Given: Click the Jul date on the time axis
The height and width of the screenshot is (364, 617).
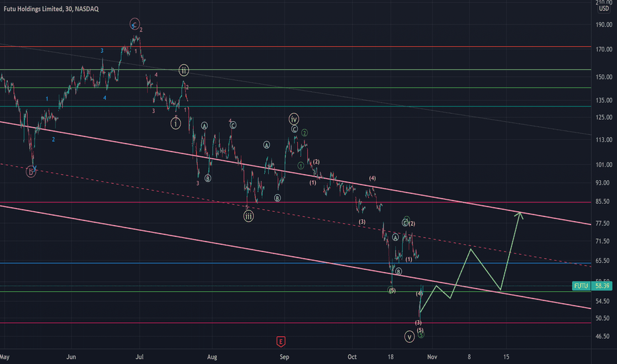Looking at the screenshot, I should pos(139,357).
